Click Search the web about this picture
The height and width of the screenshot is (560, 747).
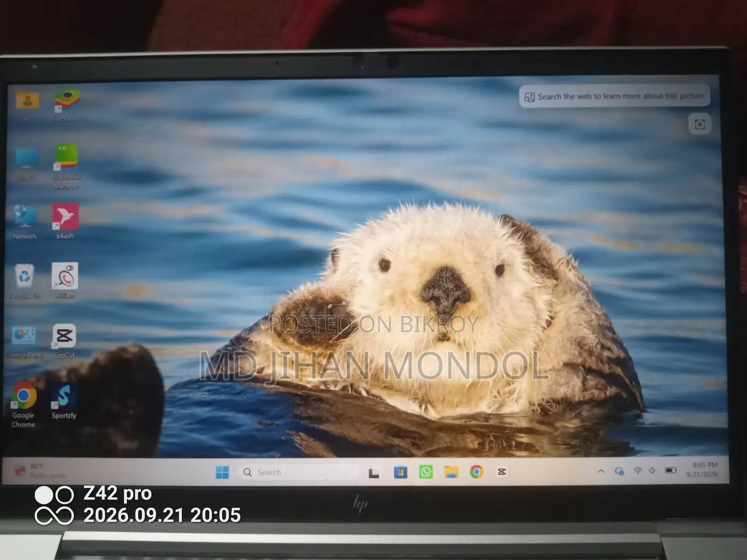(614, 97)
